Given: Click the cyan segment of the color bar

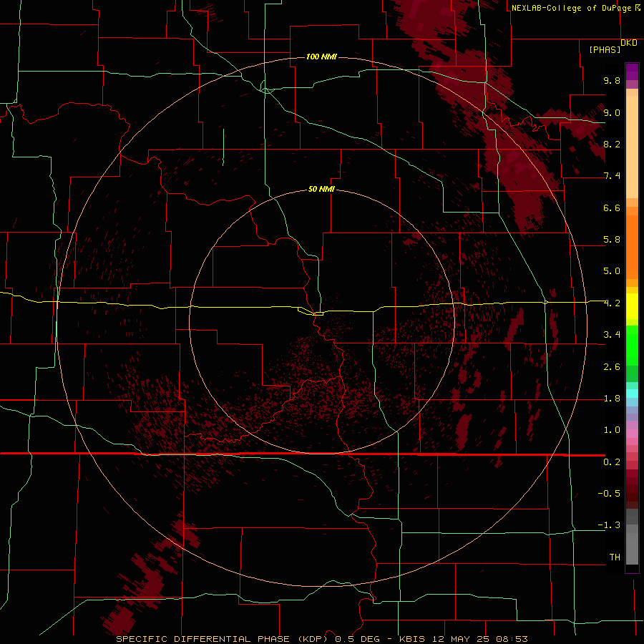Looking at the screenshot, I should point(632,394).
